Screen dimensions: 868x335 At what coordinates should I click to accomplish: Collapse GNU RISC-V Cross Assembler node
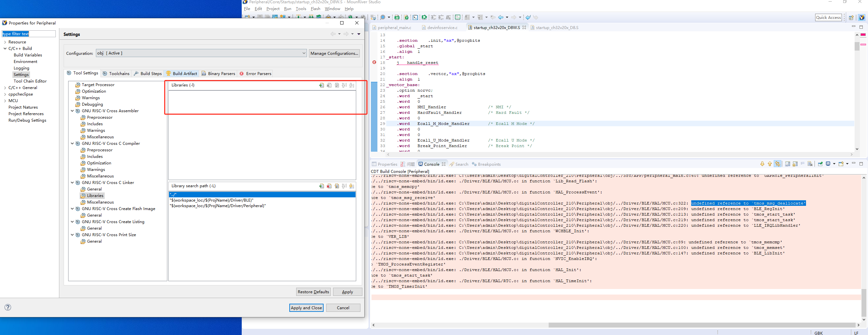coord(72,111)
